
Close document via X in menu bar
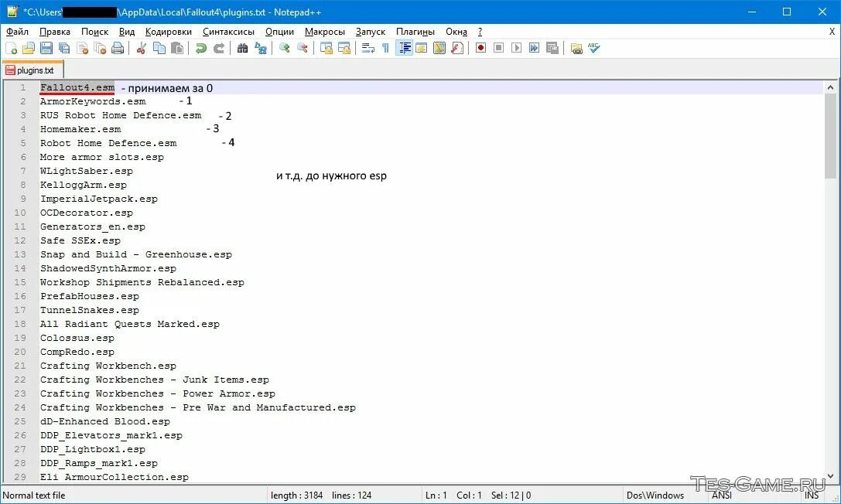click(832, 32)
